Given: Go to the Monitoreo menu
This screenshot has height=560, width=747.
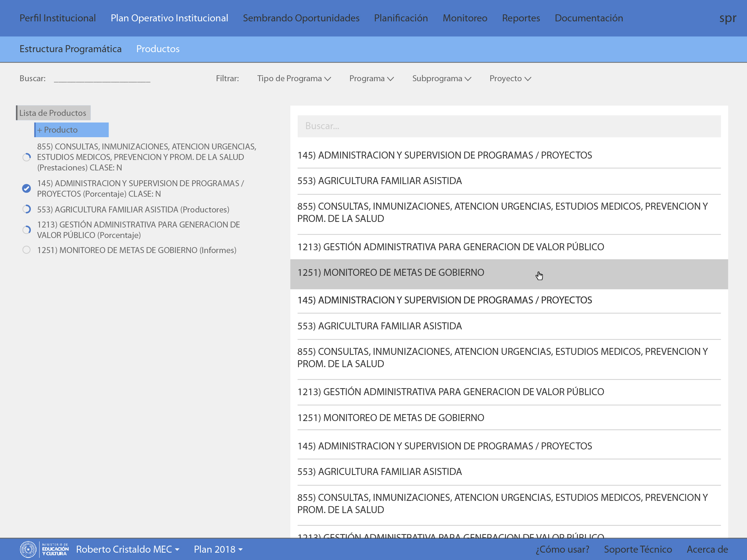Looking at the screenshot, I should [465, 18].
